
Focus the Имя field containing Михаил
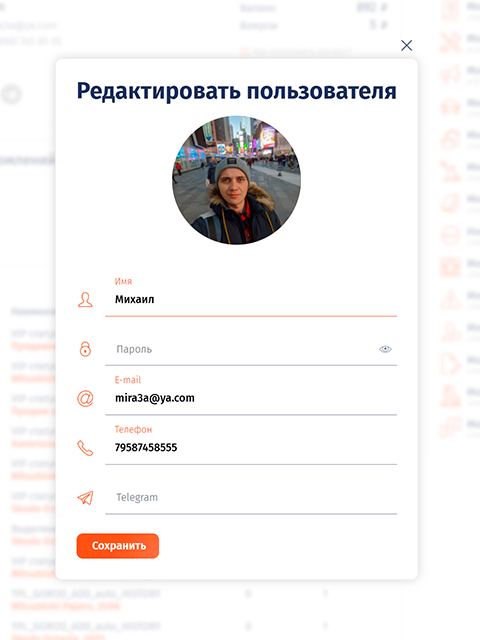tap(251, 300)
